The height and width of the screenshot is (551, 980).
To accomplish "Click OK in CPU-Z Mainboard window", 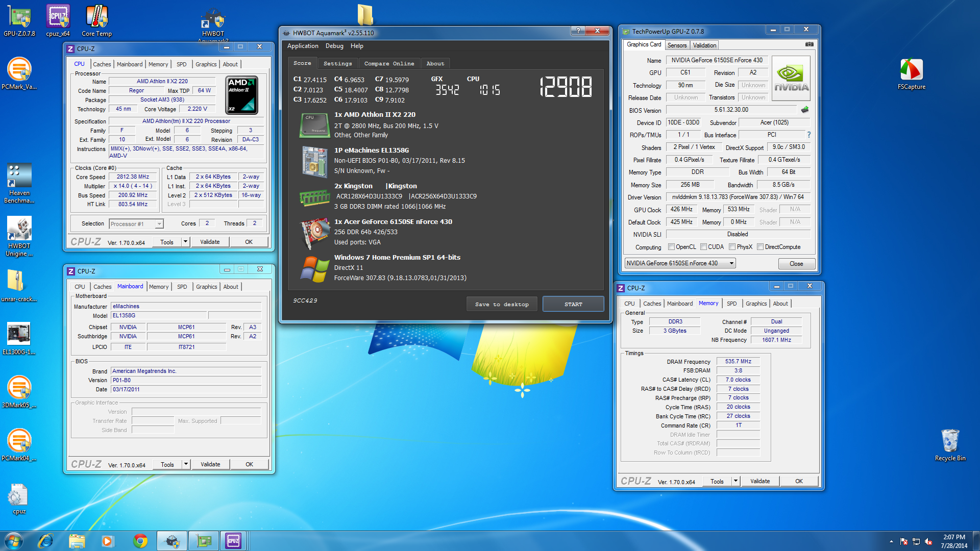I will coord(250,464).
